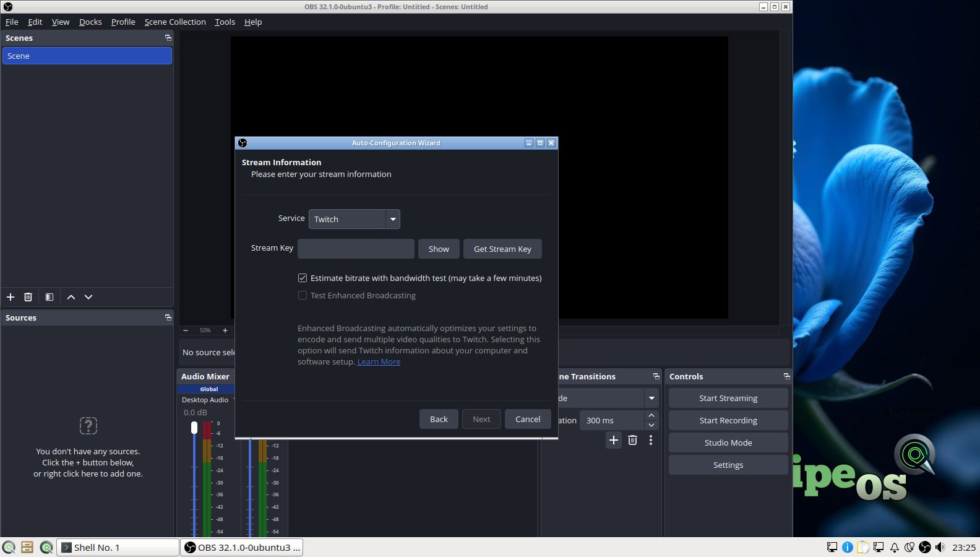
Task: Select the Scene item in Scenes list
Action: coord(87,56)
